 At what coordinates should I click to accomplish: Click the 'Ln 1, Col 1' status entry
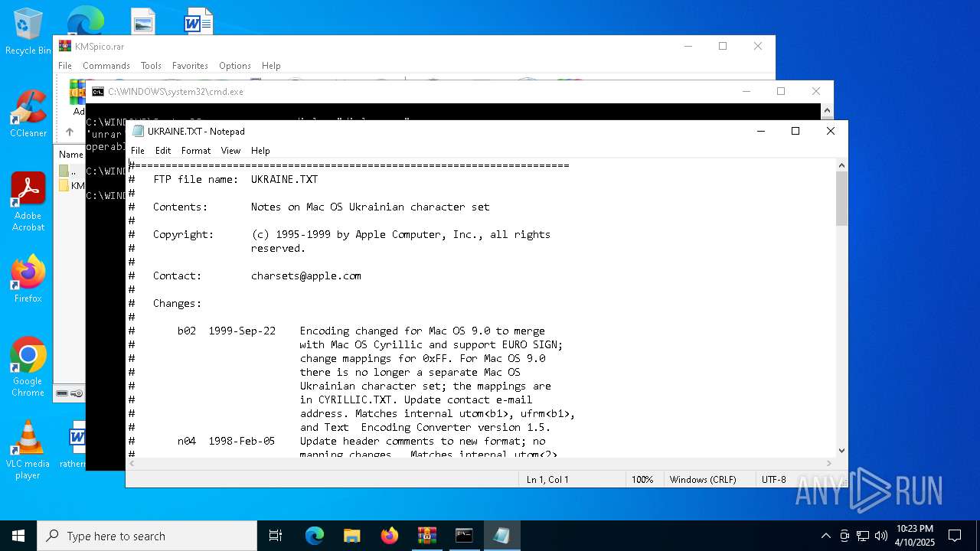(x=547, y=480)
